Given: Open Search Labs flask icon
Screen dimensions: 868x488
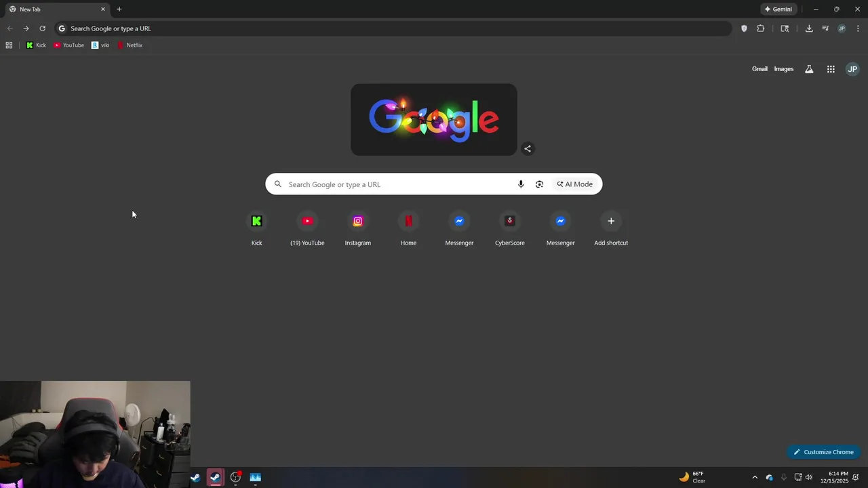Looking at the screenshot, I should coord(809,69).
